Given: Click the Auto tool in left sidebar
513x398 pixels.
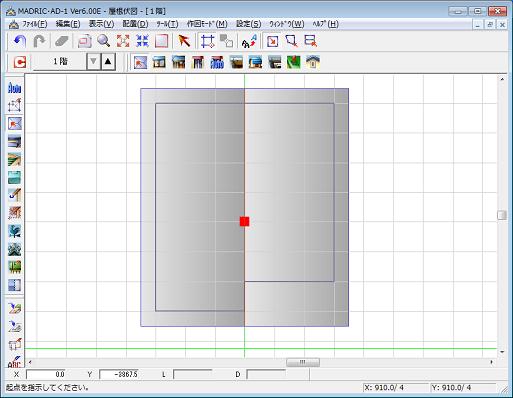Looking at the screenshot, I should [14, 88].
